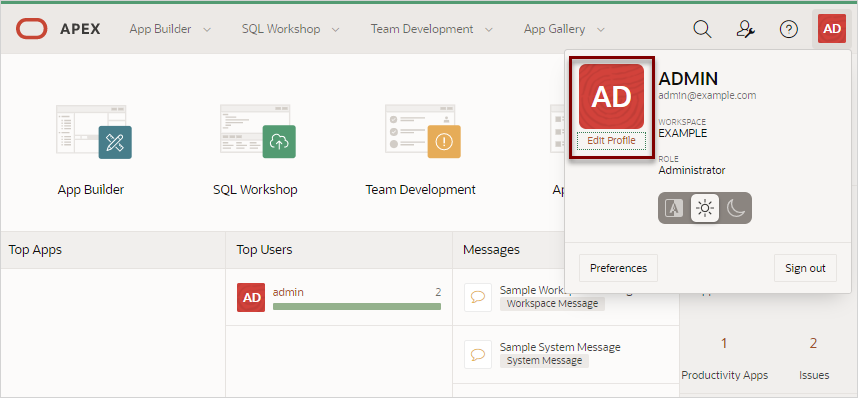Open Team Development in the top menu
The height and width of the screenshot is (398, 858).
point(422,29)
